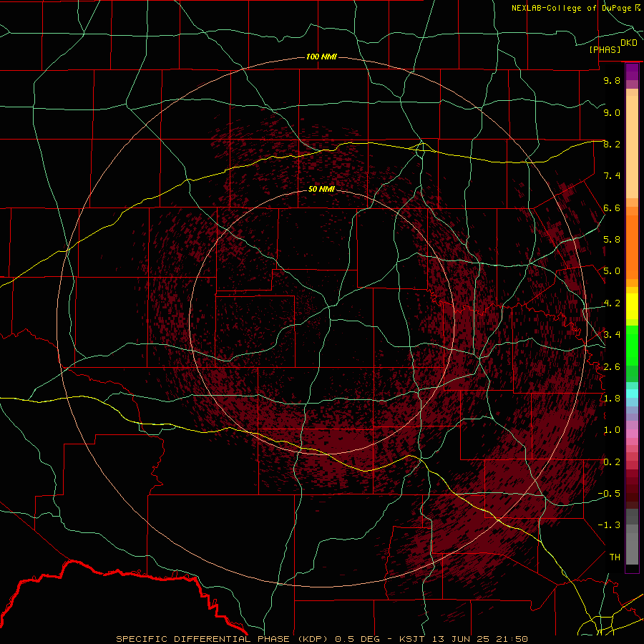
Task: Click the -1.3 scale value
Action: coord(609,525)
